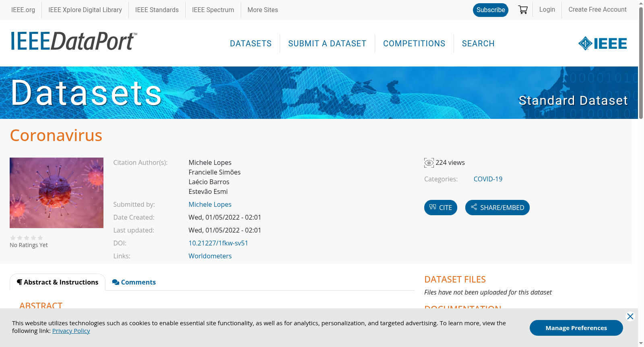Image resolution: width=644 pixels, height=347 pixels.
Task: Open the COVID-19 category link
Action: (488, 179)
